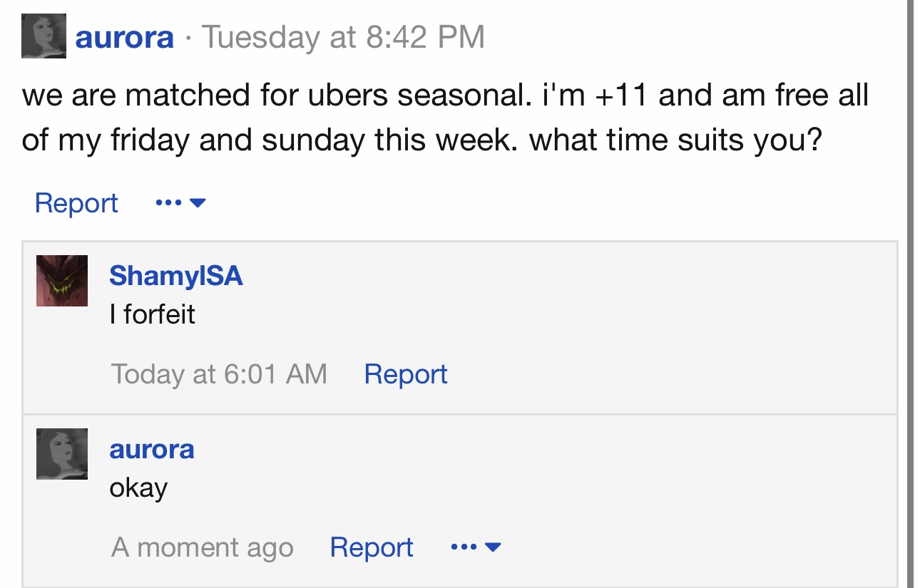This screenshot has width=920, height=588.
Task: Open the "A moment ago" timestamp
Action: (x=202, y=547)
